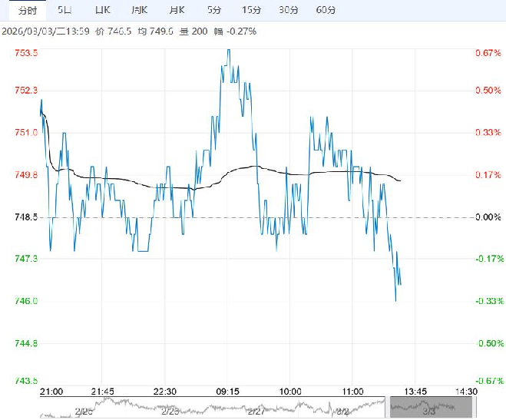
Task: Click the 14:30 label on the time axis
Action: 465,391
